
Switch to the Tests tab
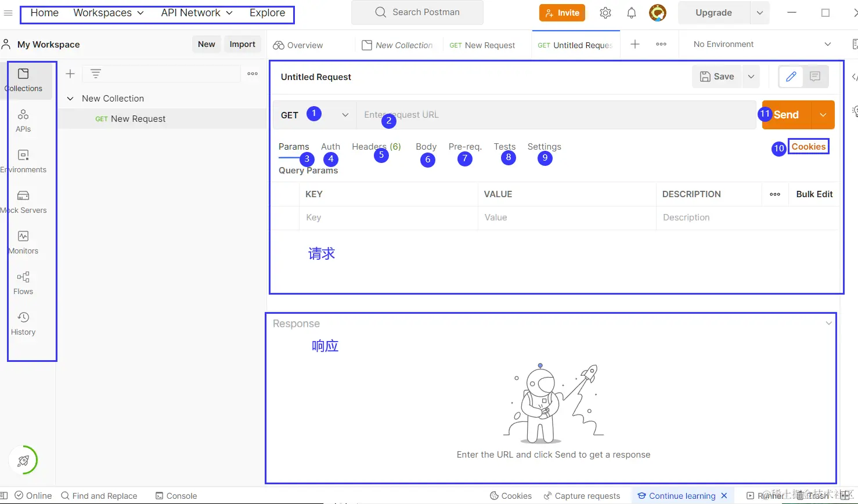tap(504, 147)
